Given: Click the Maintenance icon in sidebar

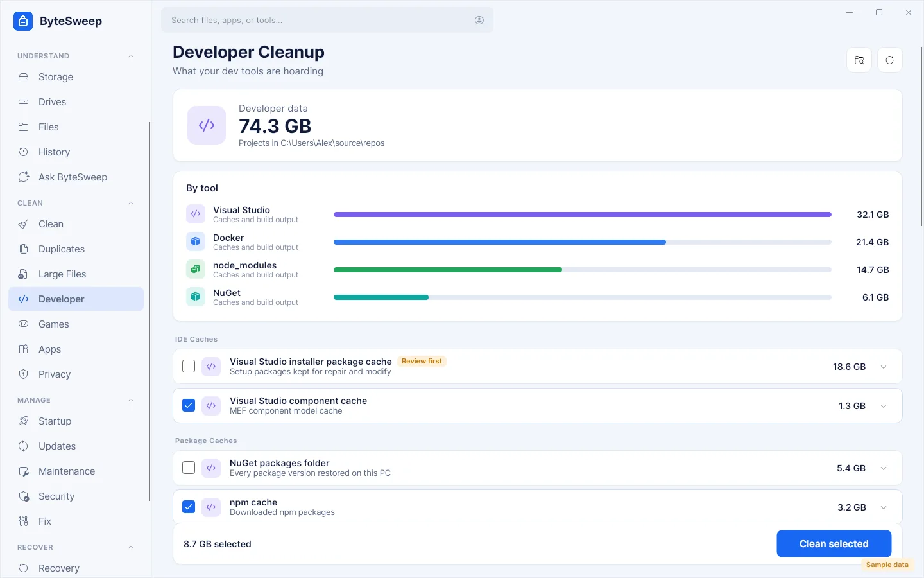Looking at the screenshot, I should [24, 471].
